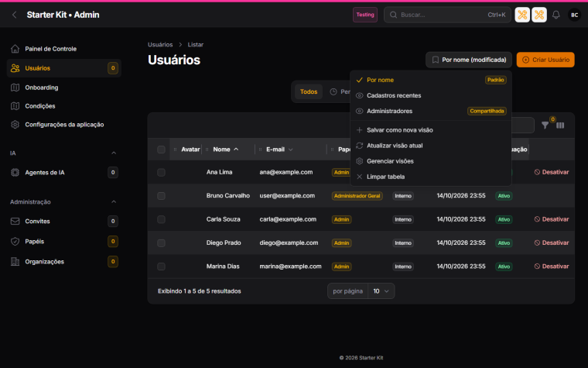
Task: Toggle the select-all checkbox in table header
Action: point(161,150)
